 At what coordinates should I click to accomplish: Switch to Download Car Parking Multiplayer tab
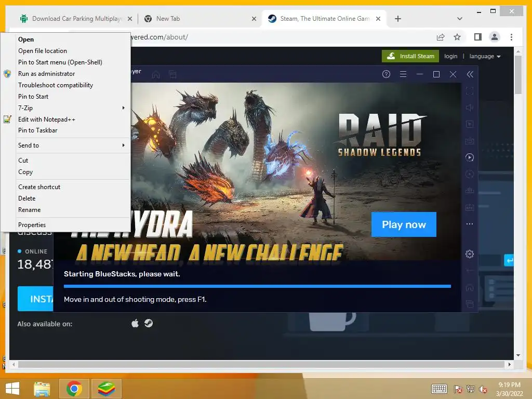point(76,19)
